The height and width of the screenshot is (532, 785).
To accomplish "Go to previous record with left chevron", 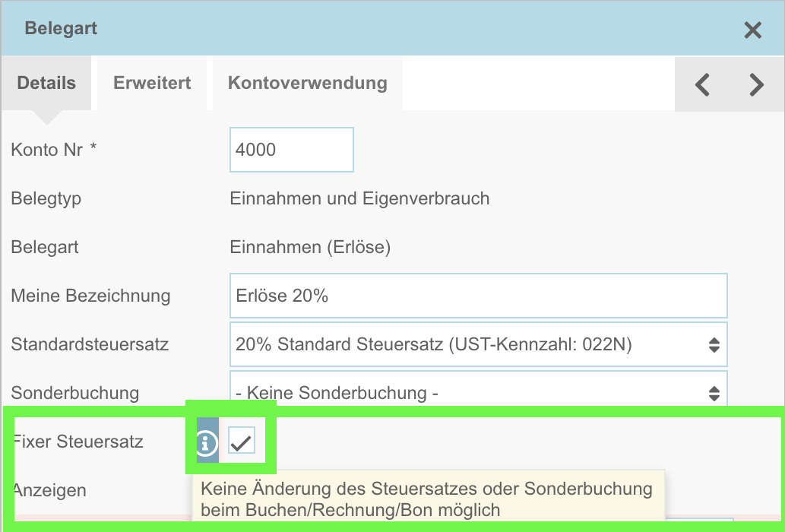I will click(702, 84).
